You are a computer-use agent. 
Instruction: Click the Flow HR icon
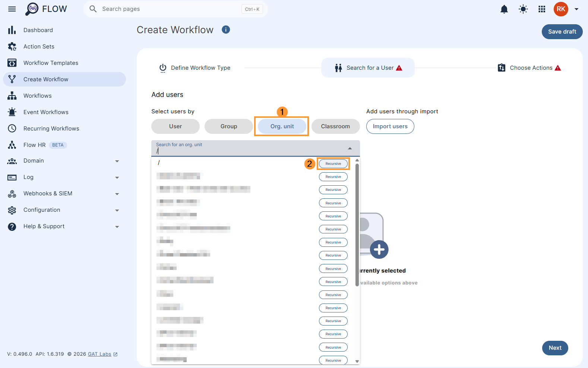coord(12,145)
